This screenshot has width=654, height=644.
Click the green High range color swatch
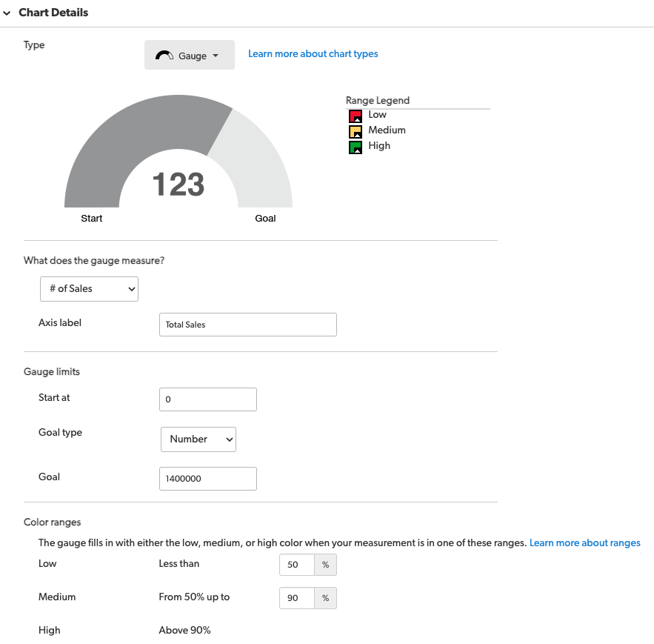(356, 147)
